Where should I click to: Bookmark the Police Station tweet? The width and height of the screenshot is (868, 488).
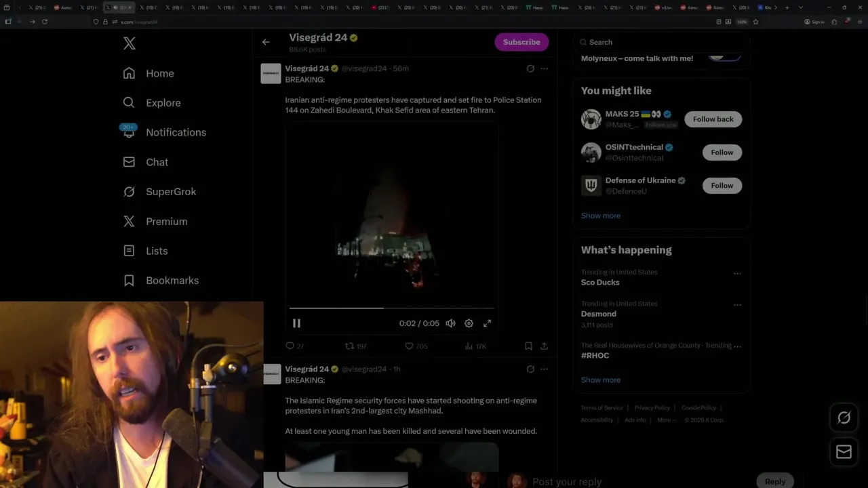(x=528, y=346)
